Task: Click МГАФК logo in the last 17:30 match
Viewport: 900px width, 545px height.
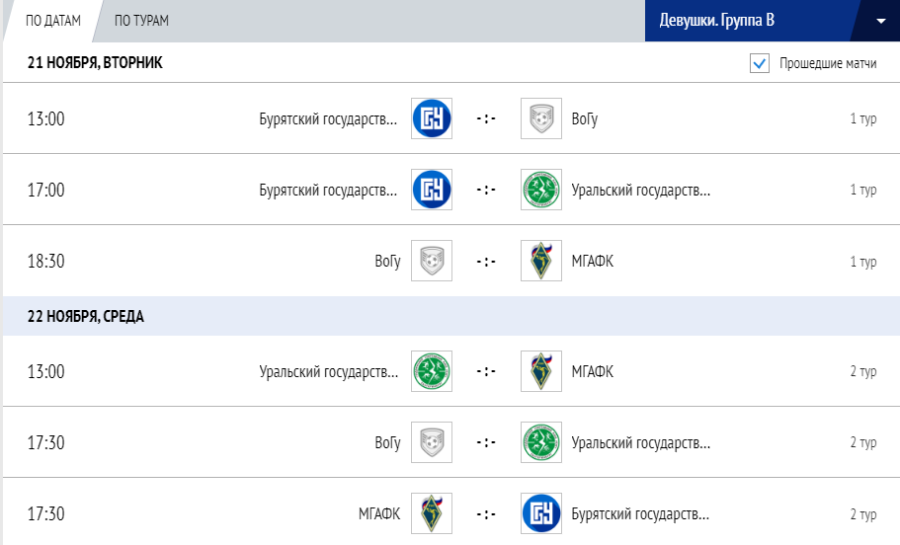Action: coord(432,514)
